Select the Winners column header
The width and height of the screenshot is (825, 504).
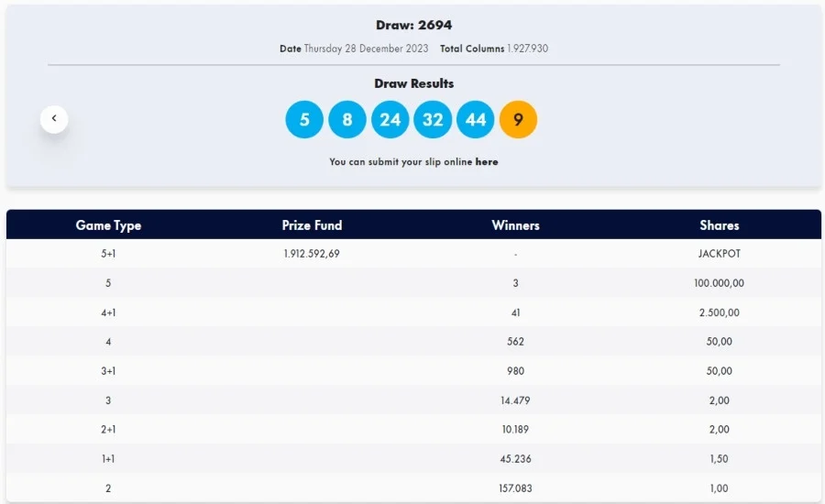[x=515, y=225]
